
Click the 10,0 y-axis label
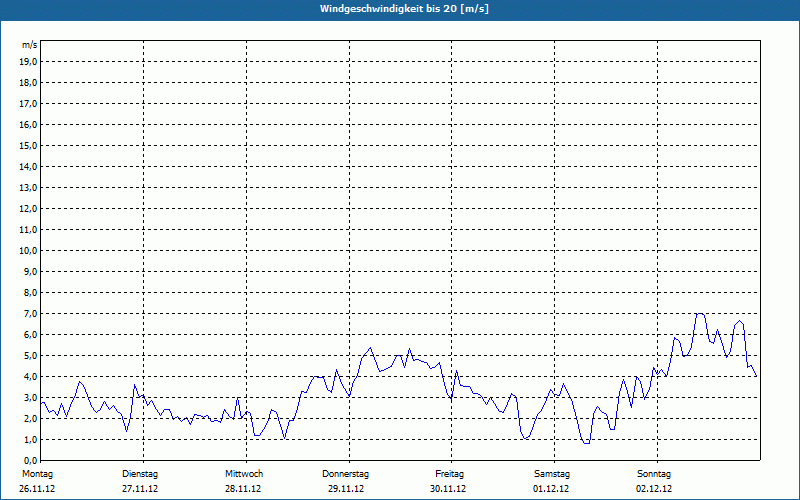click(x=28, y=251)
